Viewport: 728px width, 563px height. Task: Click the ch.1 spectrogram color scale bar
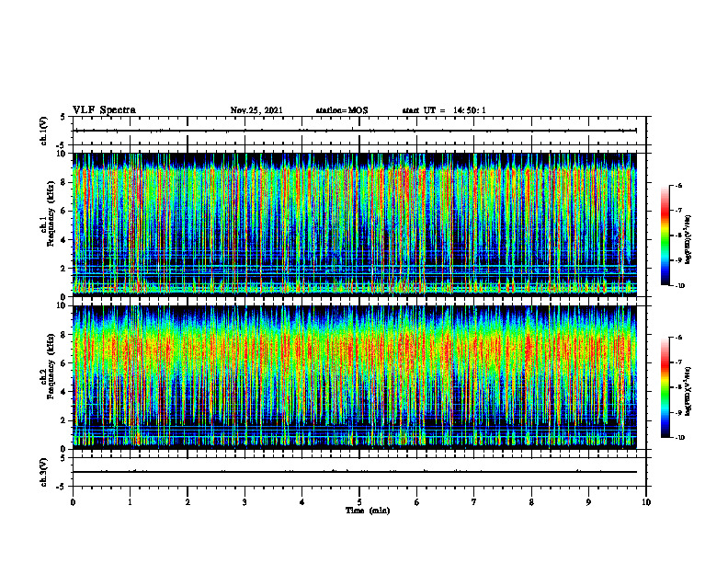[665, 236]
